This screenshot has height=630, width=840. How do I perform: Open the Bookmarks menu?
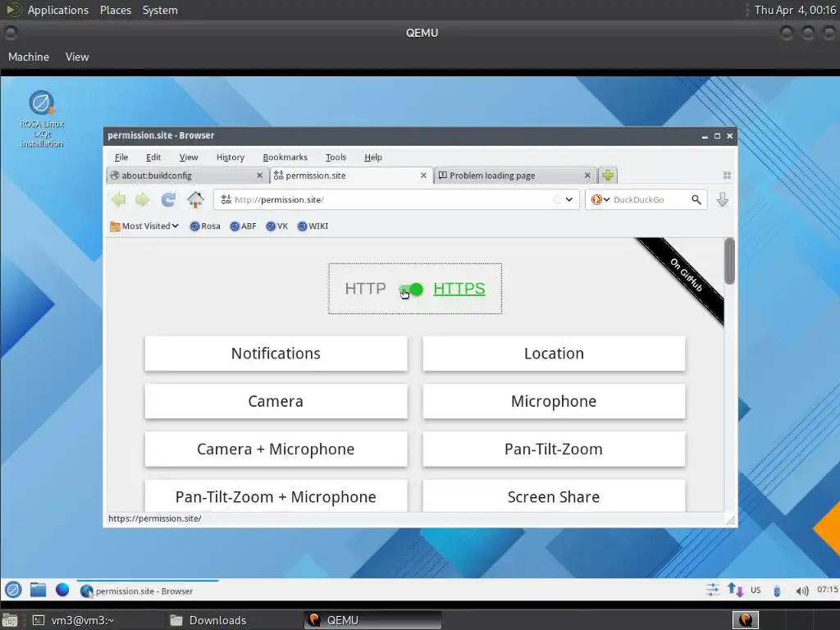click(285, 157)
